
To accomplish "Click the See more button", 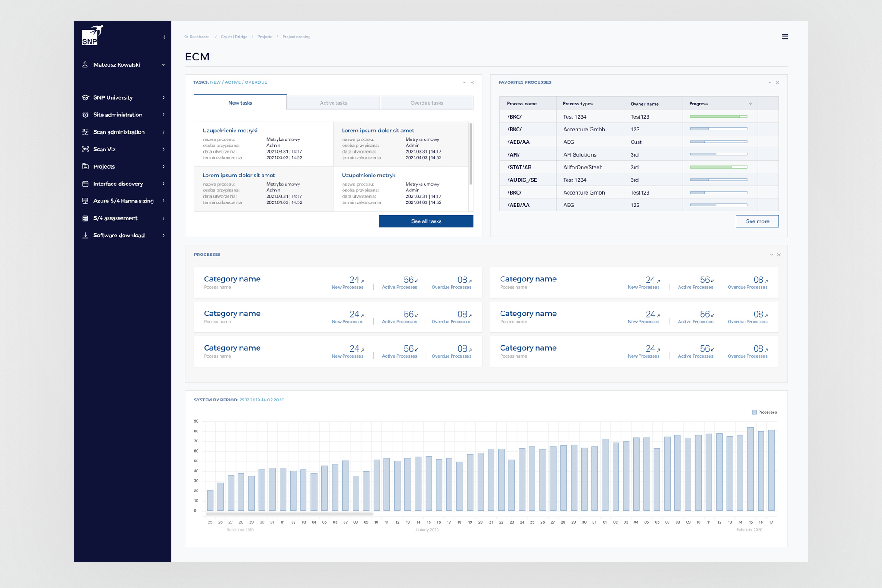I will click(757, 221).
